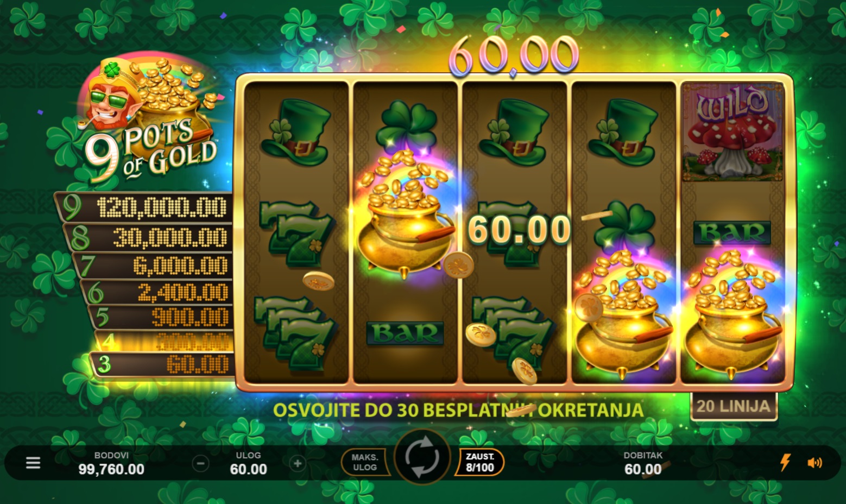
Task: Click the Maks. Ulog button
Action: coord(365,462)
